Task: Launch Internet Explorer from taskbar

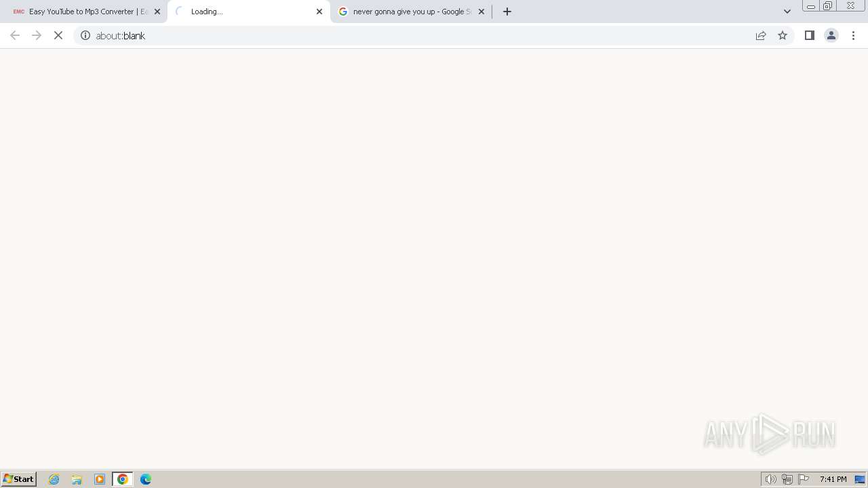Action: (x=54, y=479)
